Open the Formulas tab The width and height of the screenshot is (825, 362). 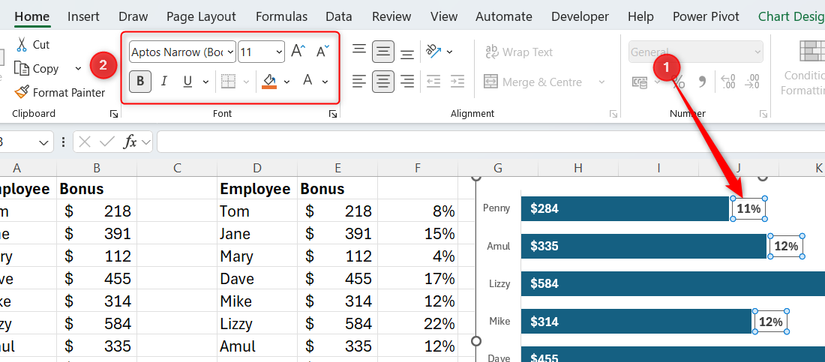(281, 16)
